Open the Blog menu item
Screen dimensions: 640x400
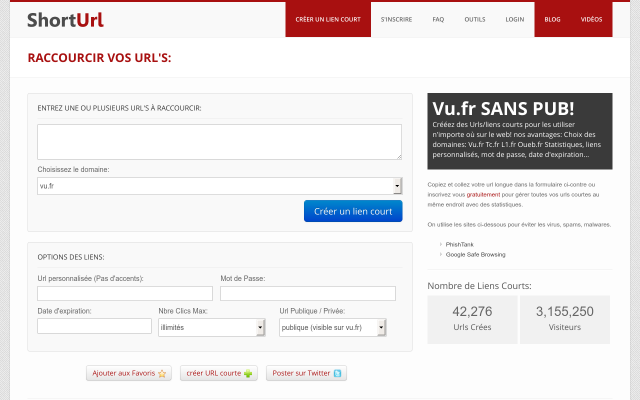coord(552,19)
